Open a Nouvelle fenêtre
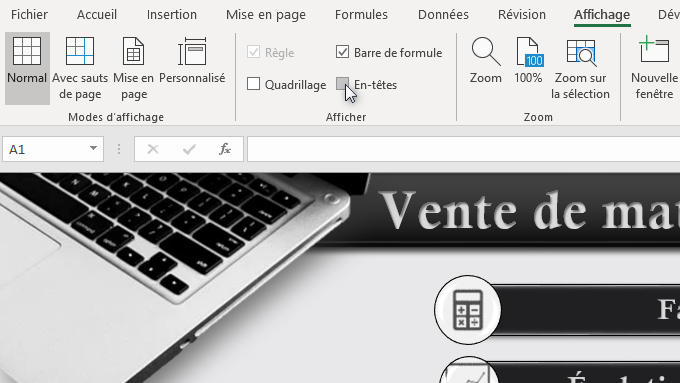Screen dimensions: 680x383 (x=654, y=69)
